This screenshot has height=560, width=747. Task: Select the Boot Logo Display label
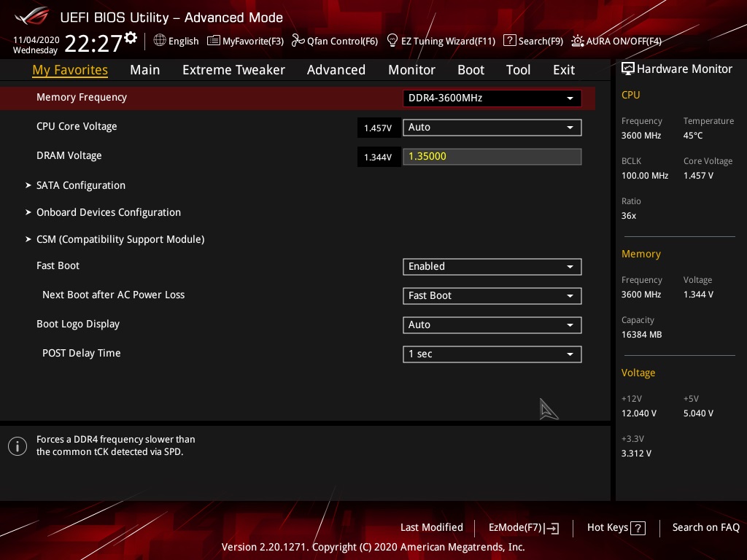tap(78, 324)
